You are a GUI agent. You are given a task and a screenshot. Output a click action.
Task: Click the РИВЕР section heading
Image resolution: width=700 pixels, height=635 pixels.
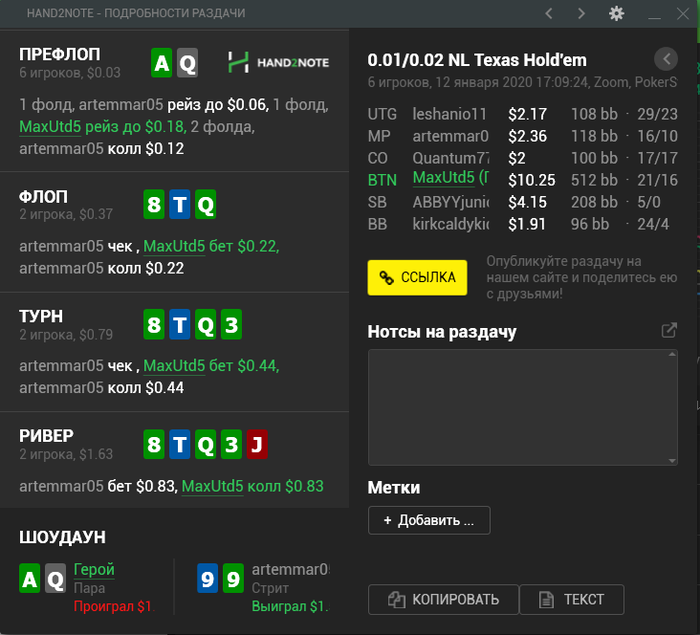click(x=46, y=436)
